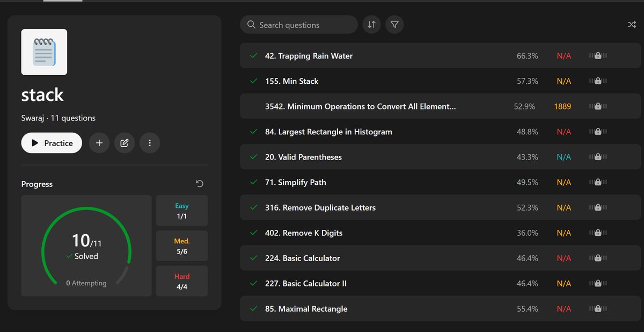This screenshot has height=332, width=644.
Task: Pick a random question with shuffle icon
Action: click(x=632, y=25)
